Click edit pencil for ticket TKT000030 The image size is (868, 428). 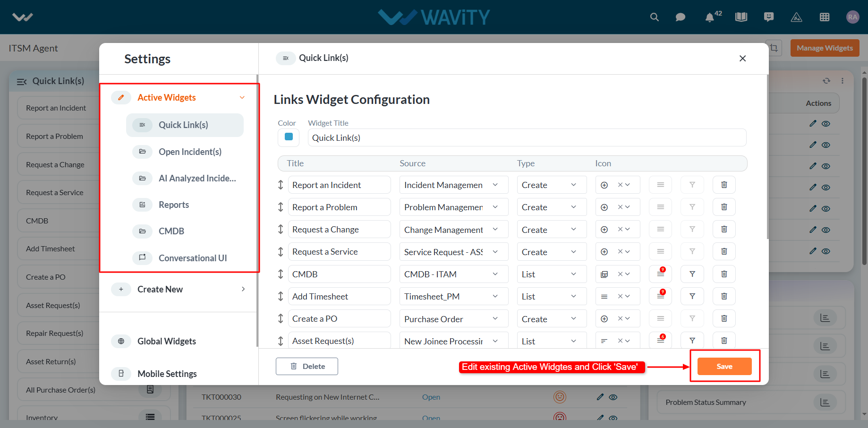(x=600, y=397)
